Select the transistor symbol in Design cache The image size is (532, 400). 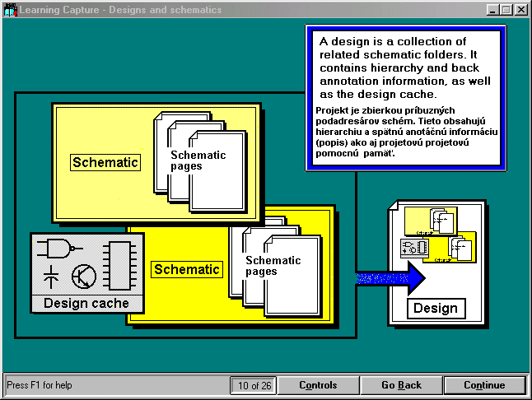coord(83,277)
